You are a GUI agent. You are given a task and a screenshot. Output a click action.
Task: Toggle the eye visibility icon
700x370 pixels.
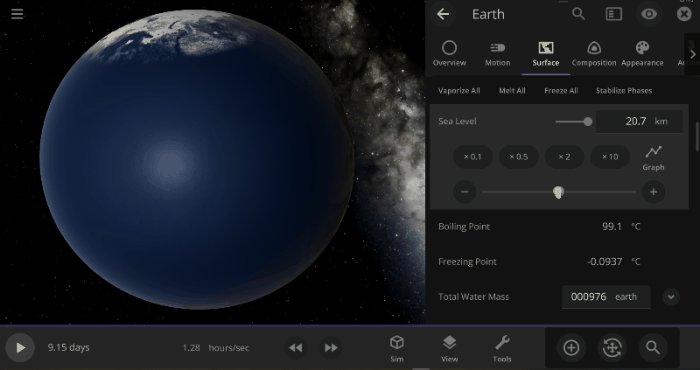649,14
